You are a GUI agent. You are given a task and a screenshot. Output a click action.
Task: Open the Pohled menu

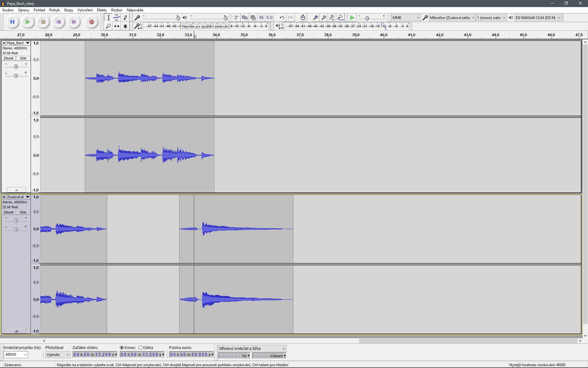(39, 10)
